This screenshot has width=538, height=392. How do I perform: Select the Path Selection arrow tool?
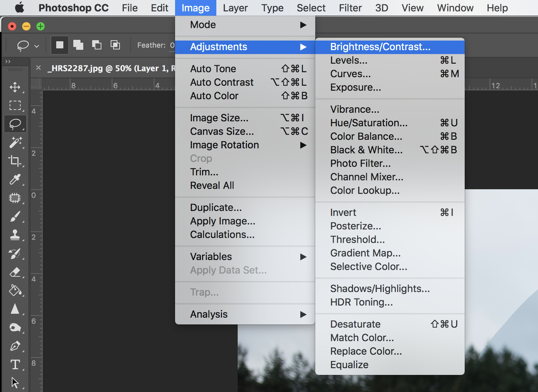15,383
